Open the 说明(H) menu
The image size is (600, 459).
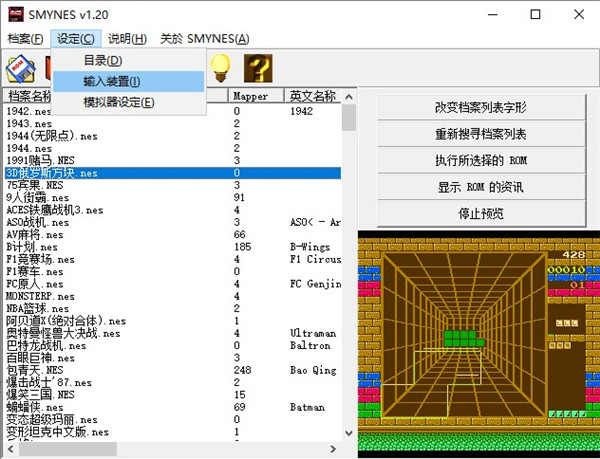pos(127,39)
